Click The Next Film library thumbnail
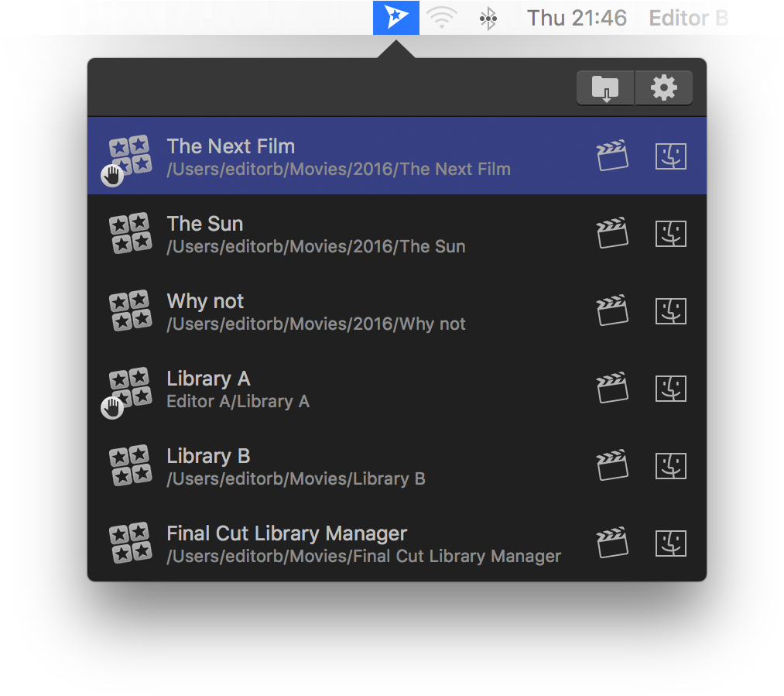The image size is (784, 696). pos(130,155)
